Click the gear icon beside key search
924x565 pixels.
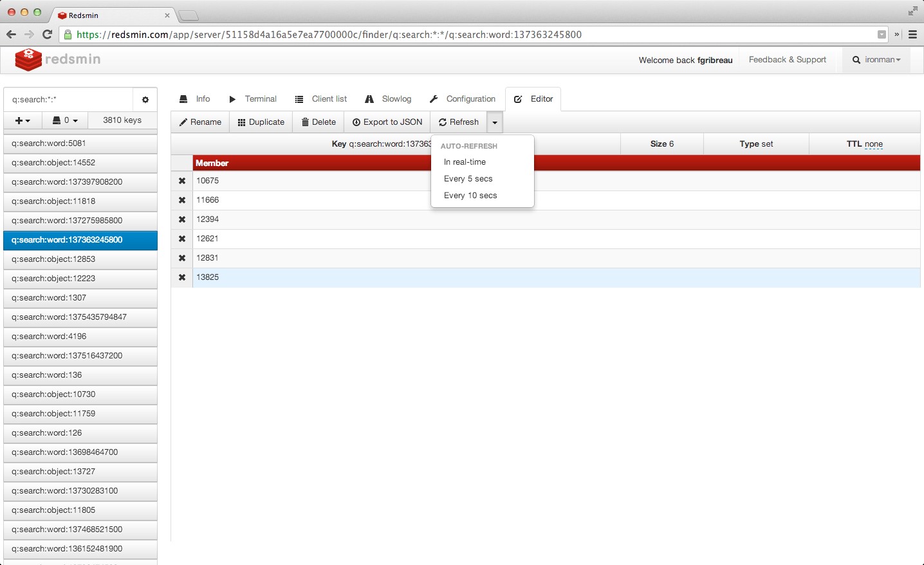click(x=145, y=100)
